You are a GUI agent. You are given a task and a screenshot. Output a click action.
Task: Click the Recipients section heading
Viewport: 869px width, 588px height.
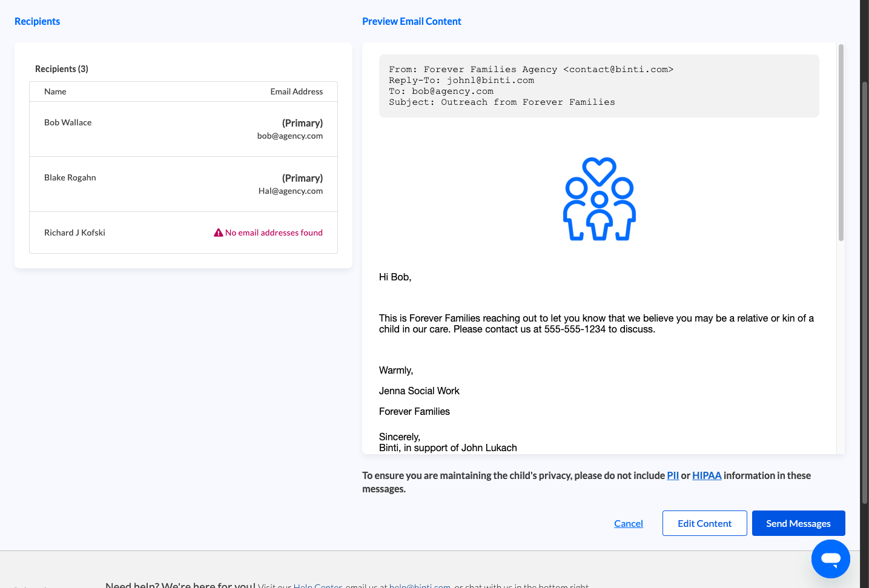click(x=37, y=21)
